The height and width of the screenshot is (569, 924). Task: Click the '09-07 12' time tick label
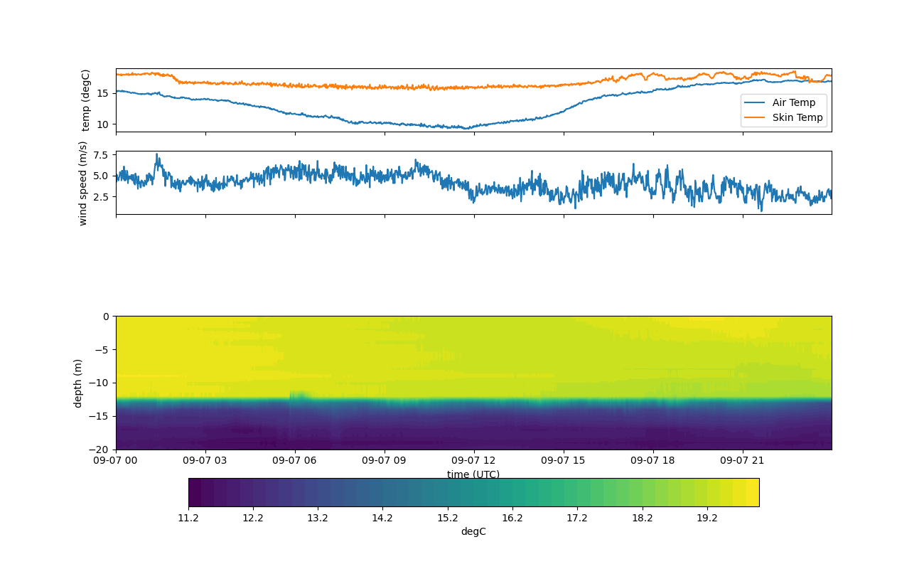pos(474,460)
